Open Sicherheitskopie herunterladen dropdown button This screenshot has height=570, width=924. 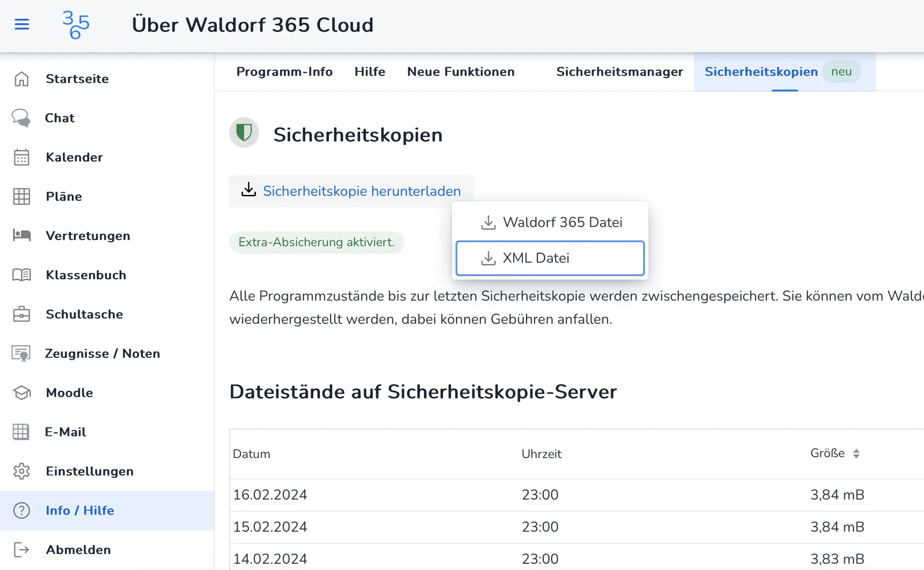click(351, 191)
